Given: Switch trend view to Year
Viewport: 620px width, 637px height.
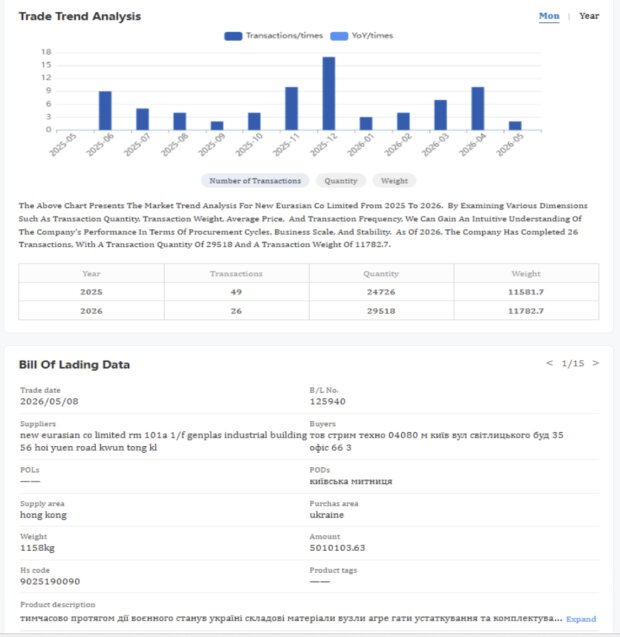Looking at the screenshot, I should pyautogui.click(x=589, y=16).
